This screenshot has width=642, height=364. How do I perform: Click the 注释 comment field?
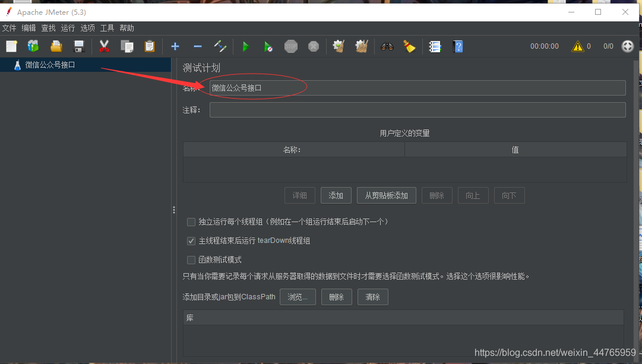pyautogui.click(x=418, y=110)
